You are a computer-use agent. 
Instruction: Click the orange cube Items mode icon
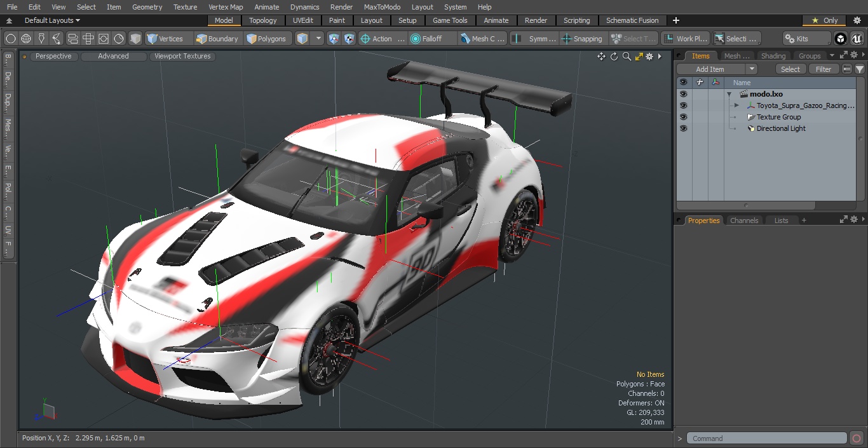pos(302,39)
